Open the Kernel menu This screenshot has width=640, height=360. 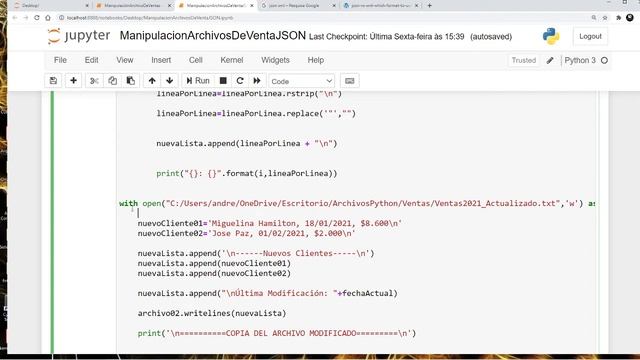pos(232,60)
